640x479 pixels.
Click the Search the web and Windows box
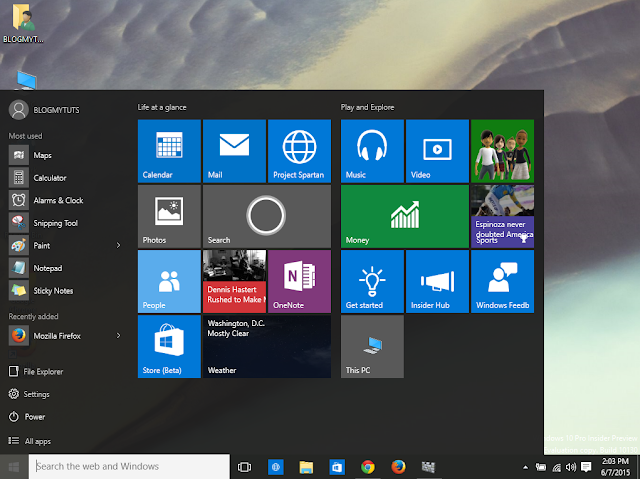pos(129,466)
